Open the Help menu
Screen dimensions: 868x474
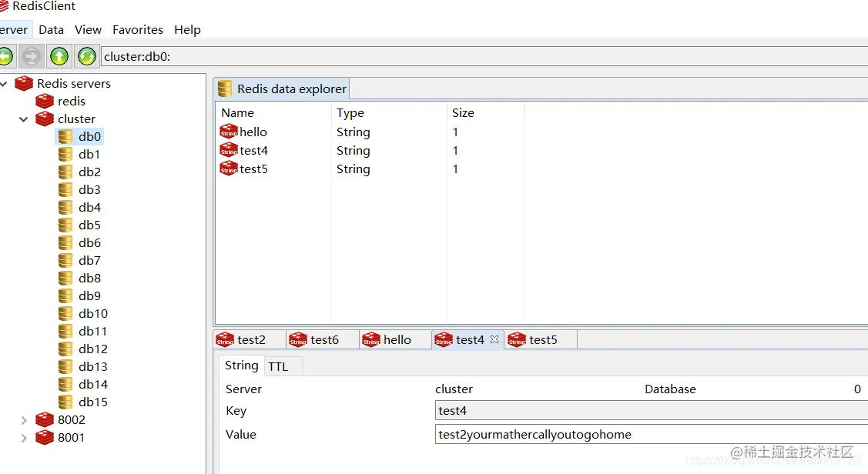(187, 30)
